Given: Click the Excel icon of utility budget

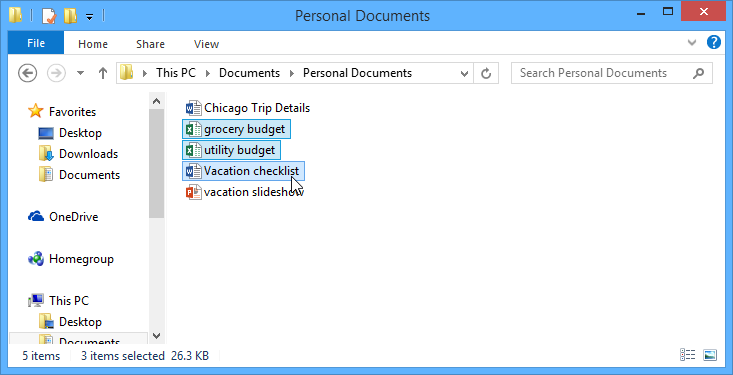Looking at the screenshot, I should click(194, 150).
